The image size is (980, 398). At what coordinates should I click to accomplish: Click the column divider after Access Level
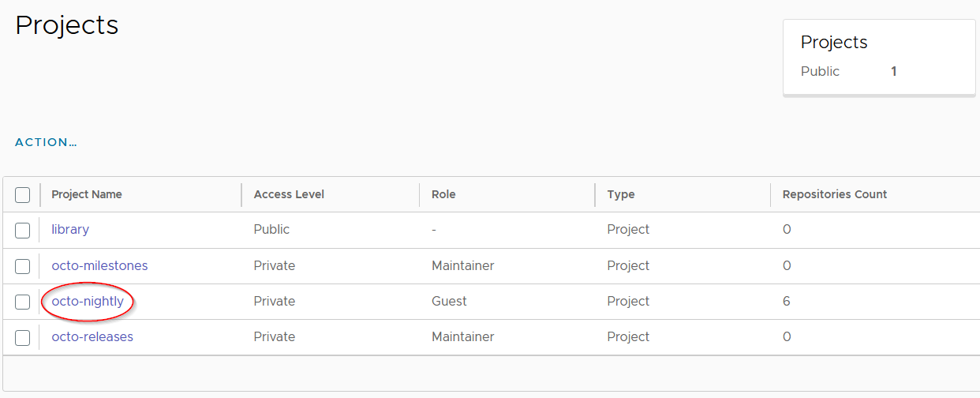pos(419,195)
